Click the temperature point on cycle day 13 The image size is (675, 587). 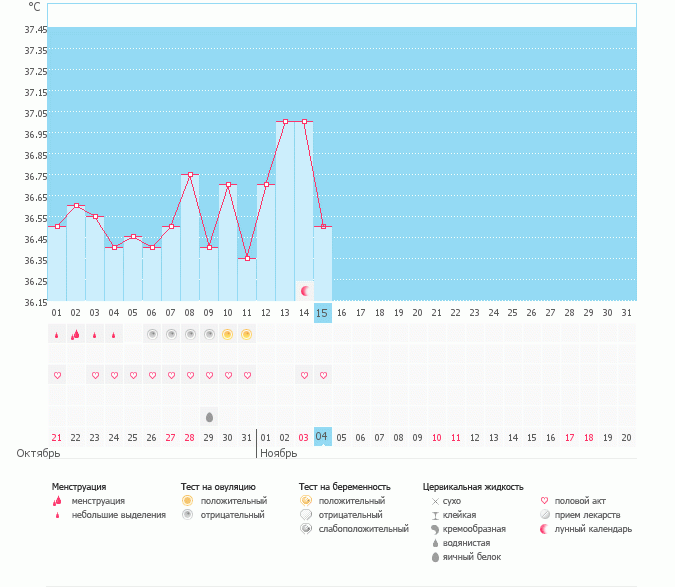point(285,122)
